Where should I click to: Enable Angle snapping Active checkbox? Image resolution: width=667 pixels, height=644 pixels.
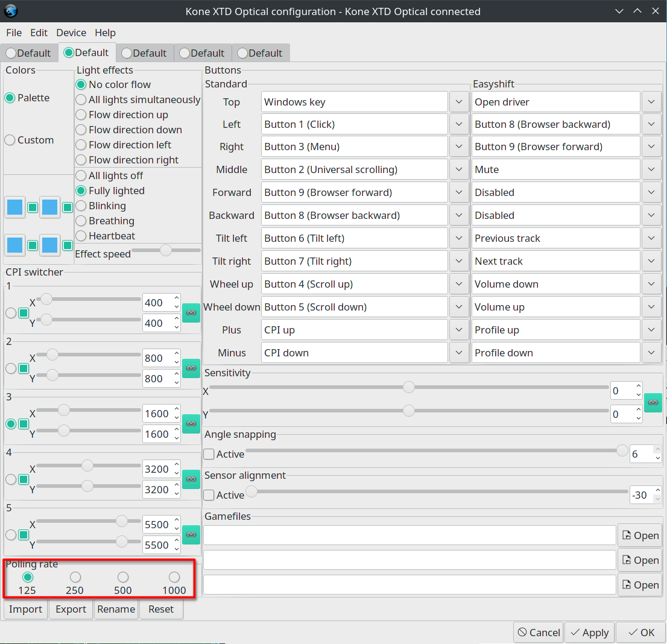coord(209,454)
